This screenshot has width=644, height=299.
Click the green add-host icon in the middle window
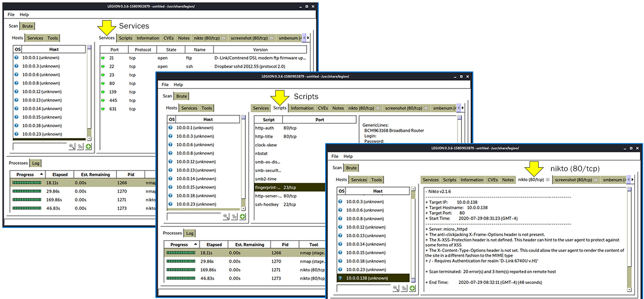[x=243, y=217]
